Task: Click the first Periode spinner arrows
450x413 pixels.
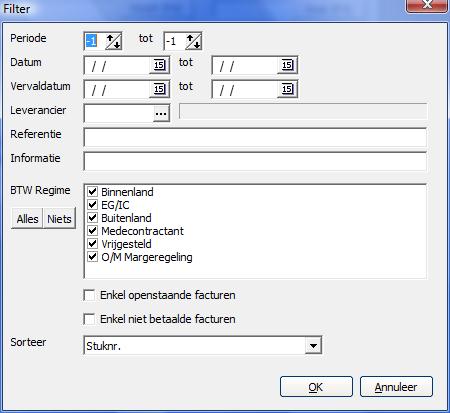Action: 113,41
